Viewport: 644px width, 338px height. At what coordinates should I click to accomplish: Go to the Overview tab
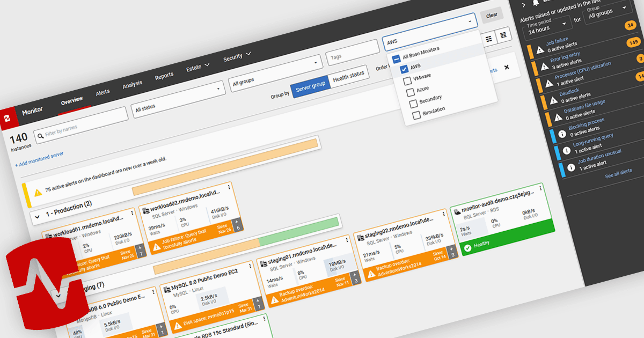[x=71, y=101]
